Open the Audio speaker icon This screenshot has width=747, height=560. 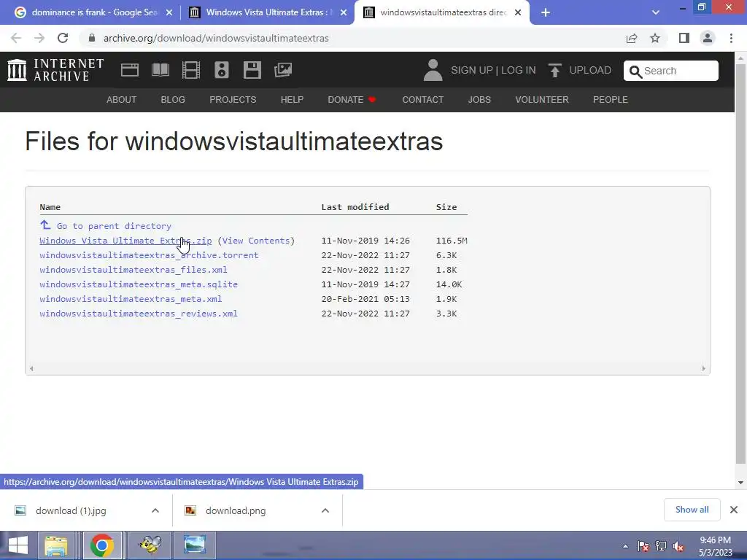[x=222, y=70]
